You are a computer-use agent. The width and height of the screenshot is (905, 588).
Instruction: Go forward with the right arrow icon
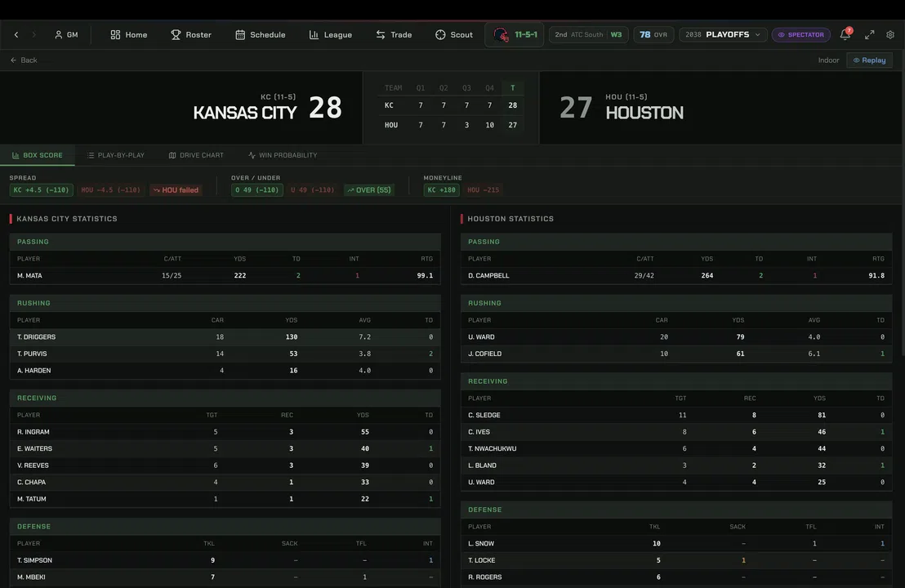(x=34, y=34)
